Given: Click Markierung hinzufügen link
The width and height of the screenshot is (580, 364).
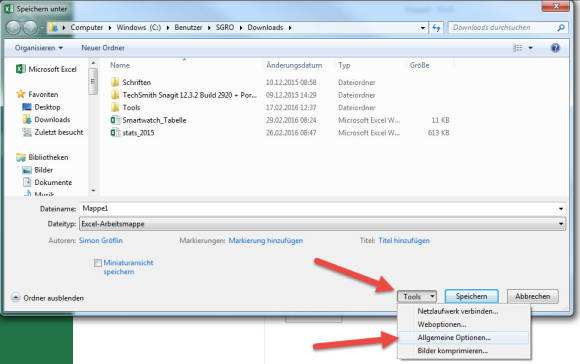Looking at the screenshot, I should [266, 241].
